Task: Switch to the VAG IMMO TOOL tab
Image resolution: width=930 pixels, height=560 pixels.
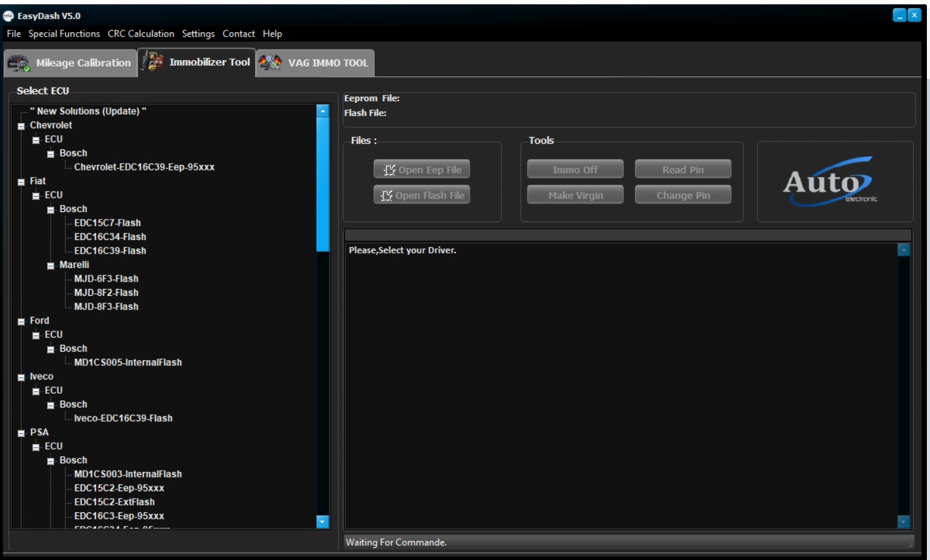Action: tap(327, 63)
